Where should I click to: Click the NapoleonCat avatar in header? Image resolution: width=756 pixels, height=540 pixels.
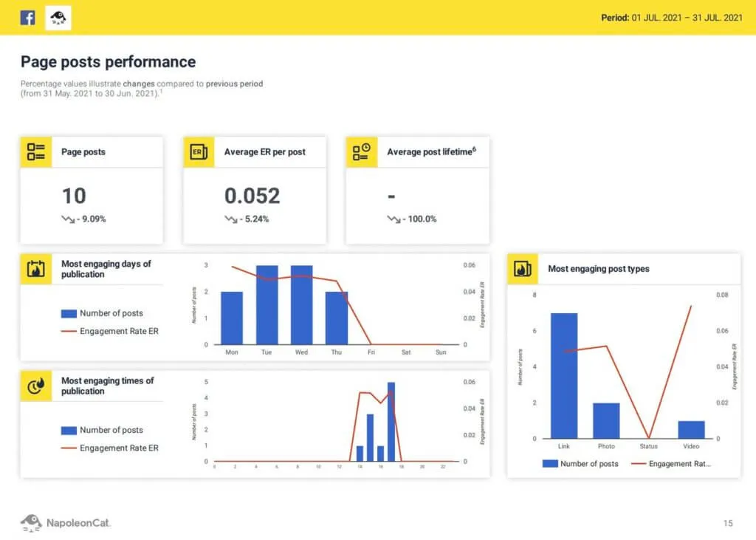pyautogui.click(x=58, y=18)
